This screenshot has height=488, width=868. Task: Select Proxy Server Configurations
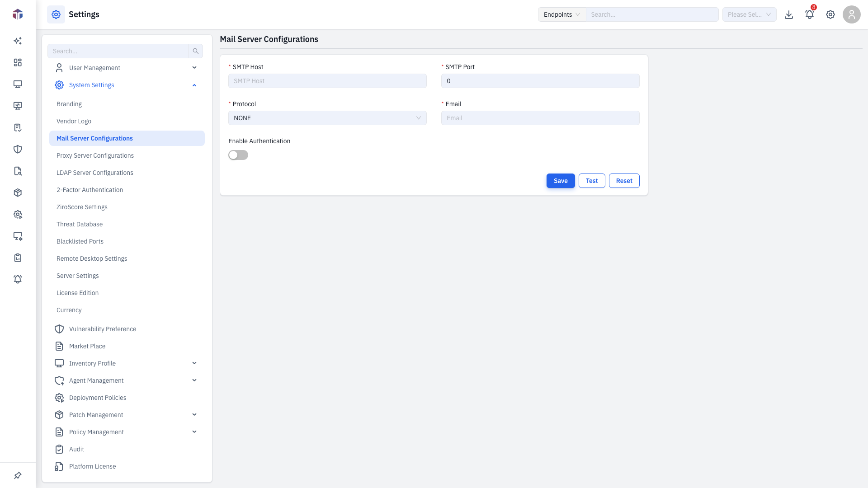pos(127,155)
